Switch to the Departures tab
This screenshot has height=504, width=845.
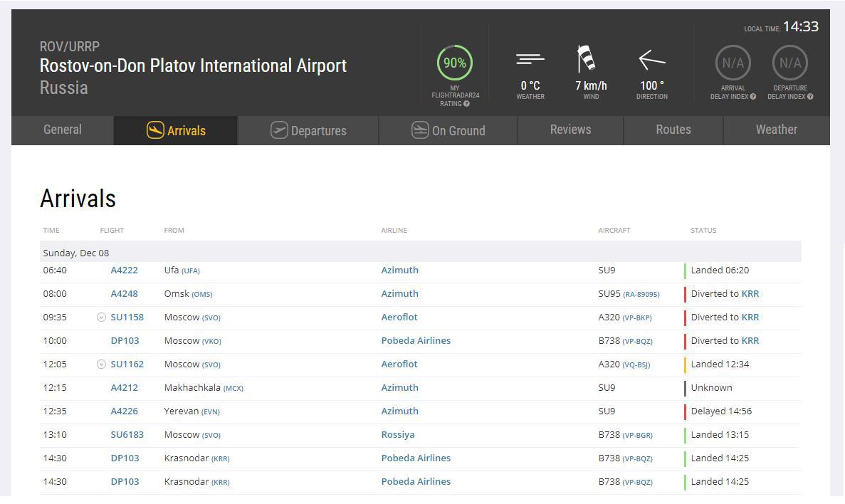click(x=308, y=130)
